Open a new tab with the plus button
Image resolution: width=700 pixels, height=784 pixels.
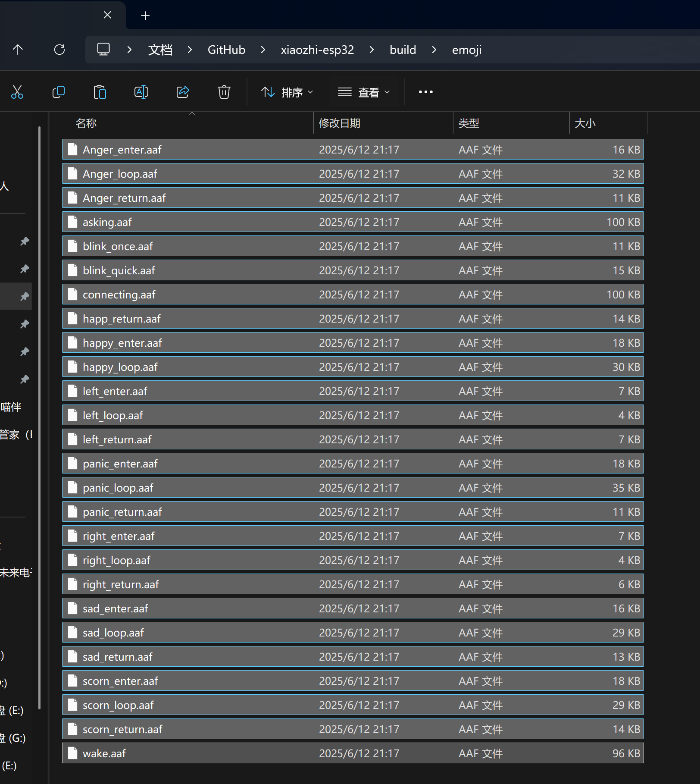click(x=145, y=16)
